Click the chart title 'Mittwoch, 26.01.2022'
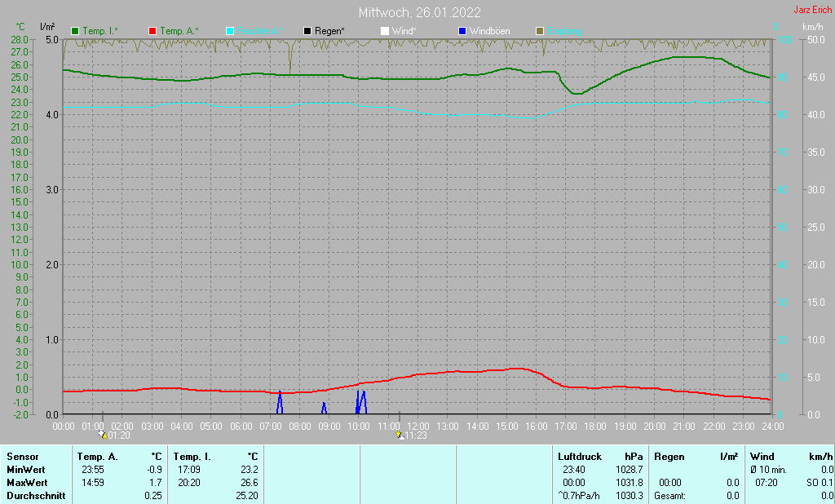Viewport: 835px width, 504px height. click(x=420, y=12)
